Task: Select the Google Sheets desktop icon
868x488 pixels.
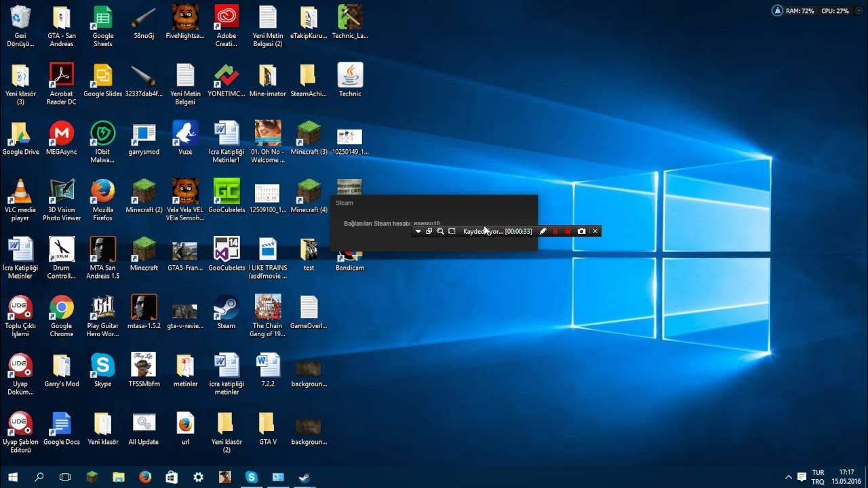Action: 103,26
